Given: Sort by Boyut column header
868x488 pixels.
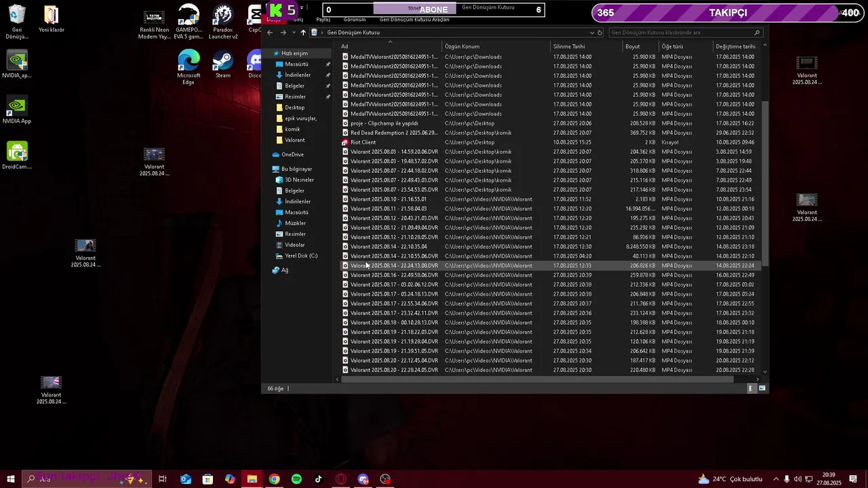Looking at the screenshot, I should (641, 46).
